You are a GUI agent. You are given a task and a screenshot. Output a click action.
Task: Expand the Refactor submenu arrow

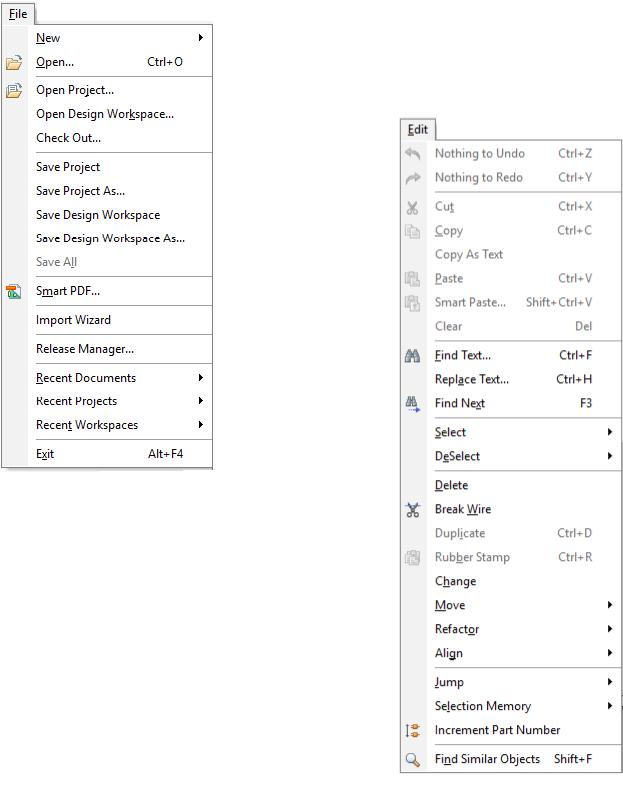(x=610, y=629)
